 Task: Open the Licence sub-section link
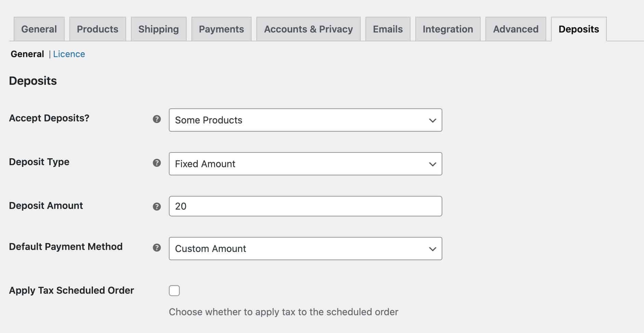tap(69, 54)
